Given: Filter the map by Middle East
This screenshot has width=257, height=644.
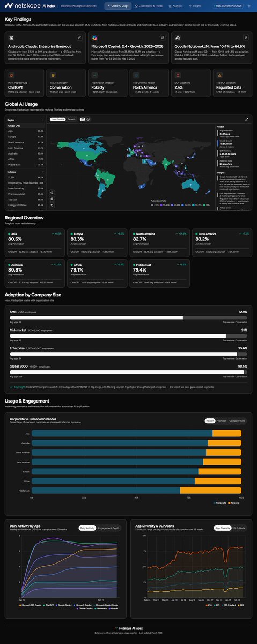Looking at the screenshot, I should (x=26, y=164).
